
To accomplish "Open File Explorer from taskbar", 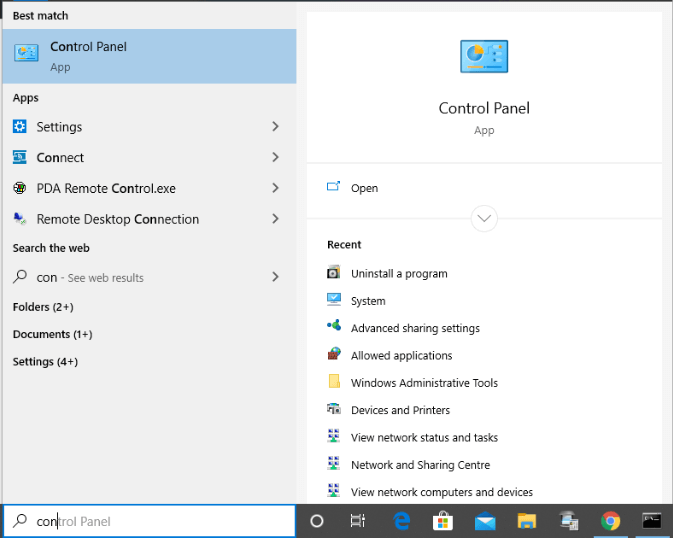I will (527, 521).
